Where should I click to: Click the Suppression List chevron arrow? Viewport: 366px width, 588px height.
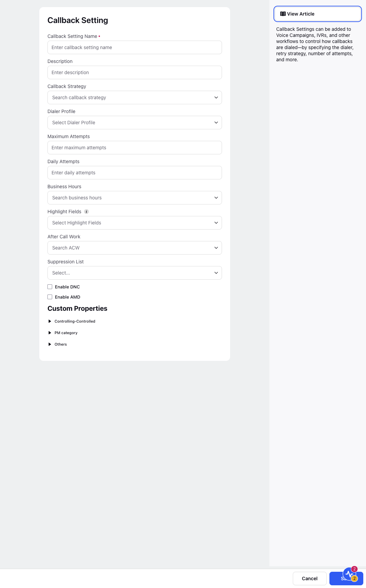[x=216, y=273]
